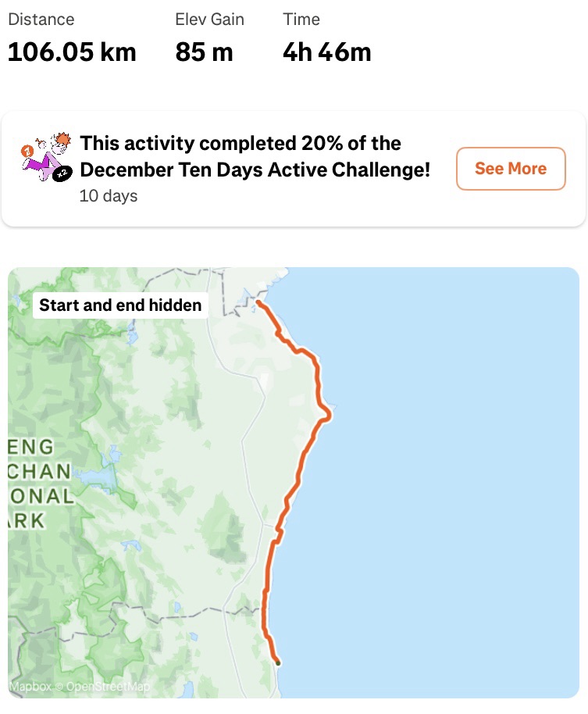Click the Distance stat label
This screenshot has height=714, width=588.
pyautogui.click(x=41, y=20)
